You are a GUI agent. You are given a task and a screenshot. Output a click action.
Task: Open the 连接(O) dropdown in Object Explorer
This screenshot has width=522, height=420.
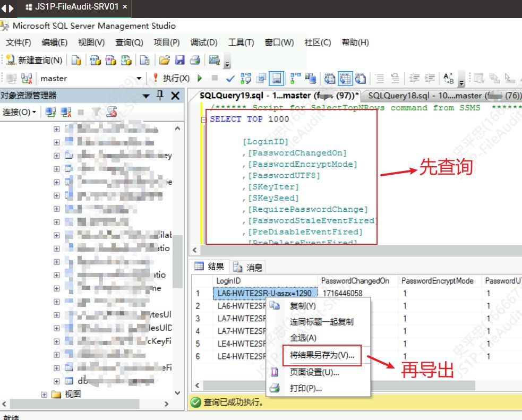pos(19,112)
